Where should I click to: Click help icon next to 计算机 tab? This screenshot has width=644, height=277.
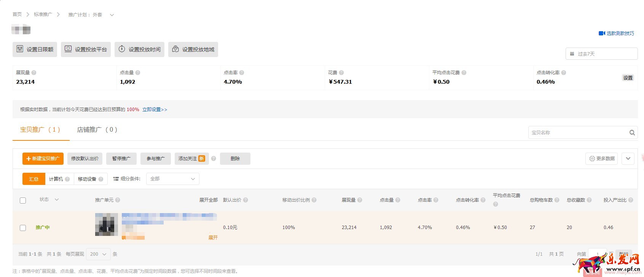pos(67,179)
